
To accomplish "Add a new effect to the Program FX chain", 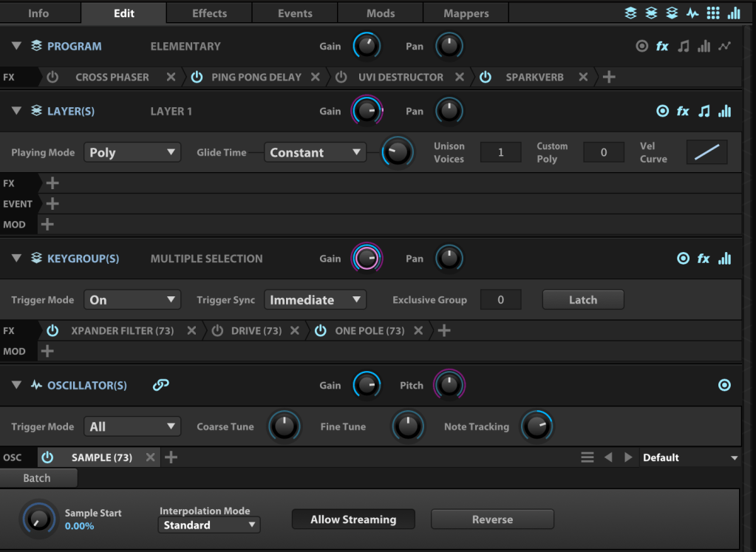I will [x=609, y=77].
